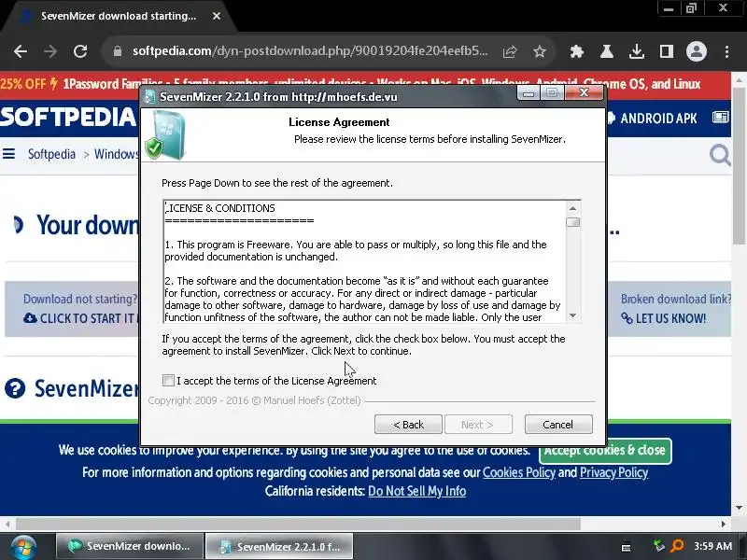
Task: Share this page via address bar icon
Action: [x=510, y=51]
